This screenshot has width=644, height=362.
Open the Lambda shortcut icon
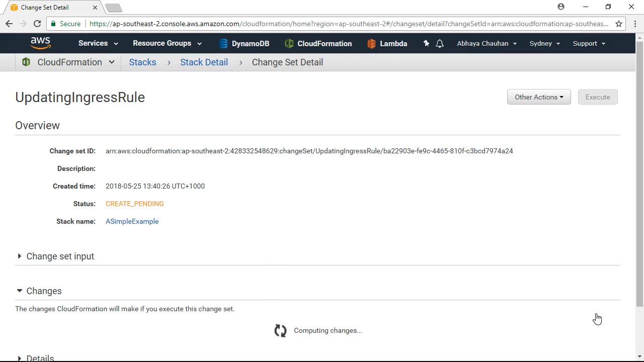371,44
